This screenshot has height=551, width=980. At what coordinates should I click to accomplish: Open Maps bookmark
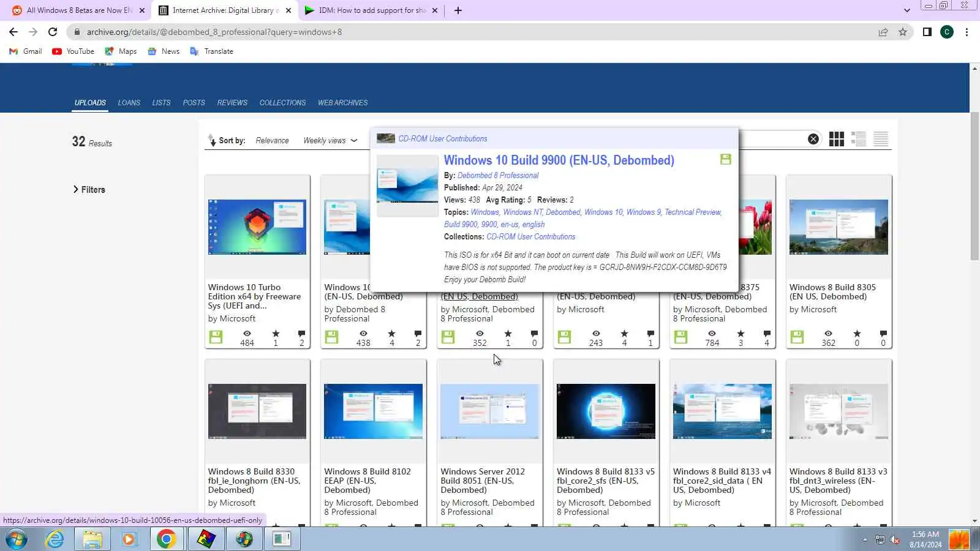121,51
